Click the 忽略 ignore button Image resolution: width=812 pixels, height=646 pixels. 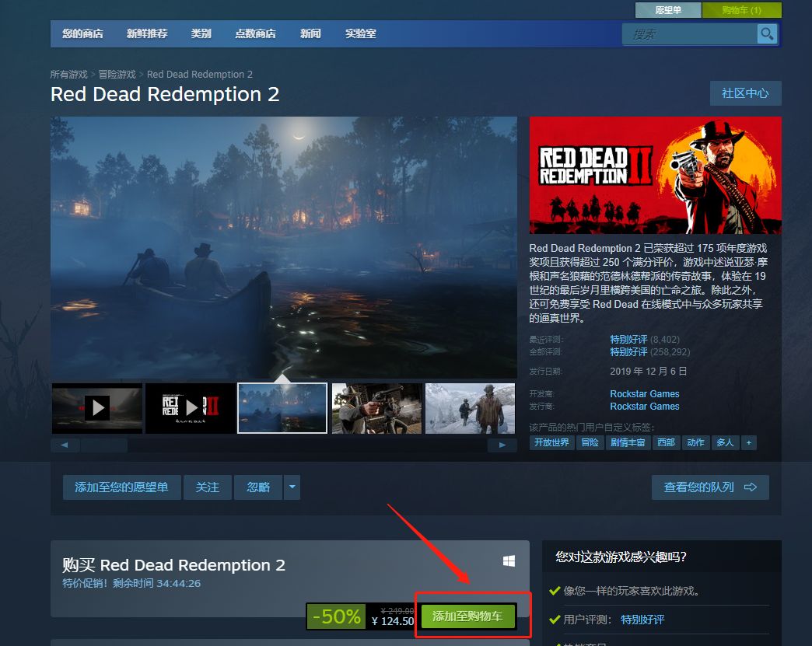pos(258,487)
